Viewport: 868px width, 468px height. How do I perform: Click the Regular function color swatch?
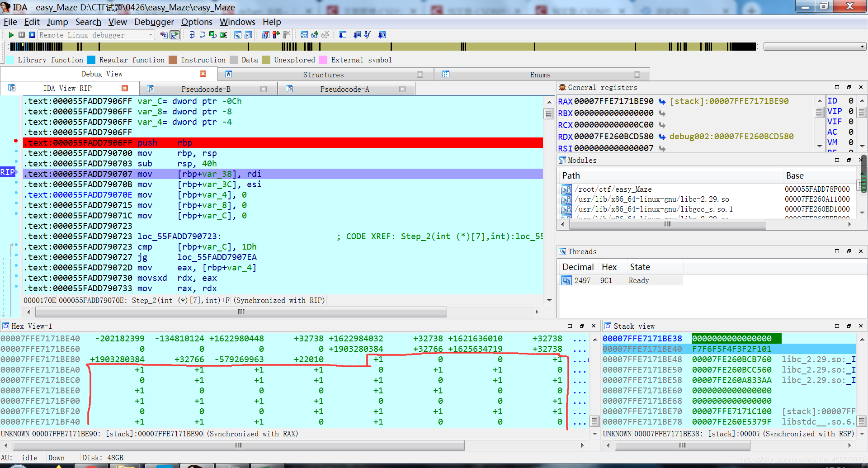[91, 60]
